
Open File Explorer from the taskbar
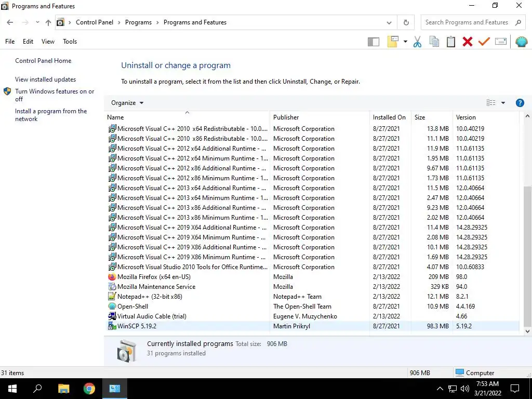63,389
